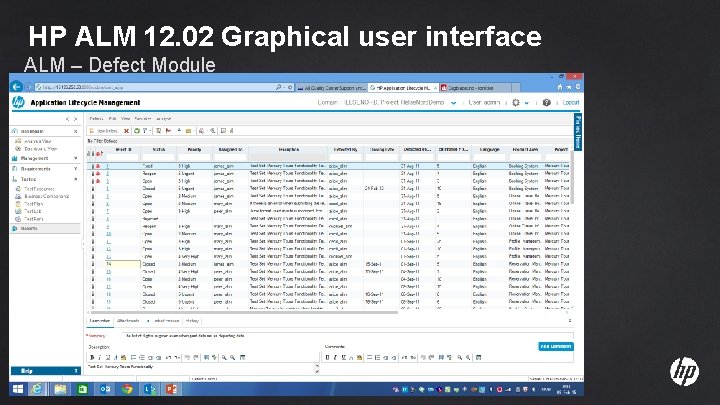Click the reload icon in the address bar
Screen dimensions: 720x405
click(x=290, y=87)
